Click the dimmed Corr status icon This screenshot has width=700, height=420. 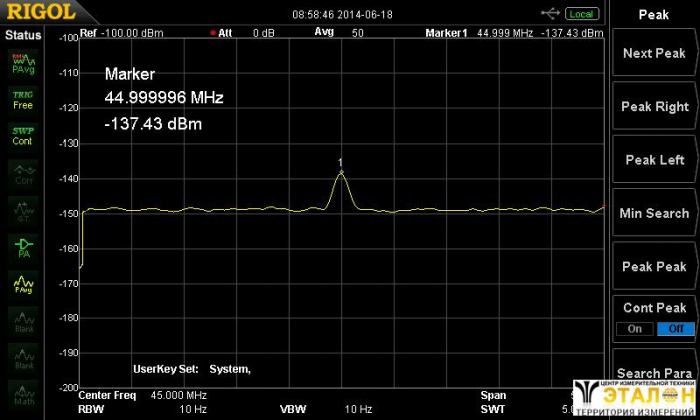pyautogui.click(x=23, y=173)
